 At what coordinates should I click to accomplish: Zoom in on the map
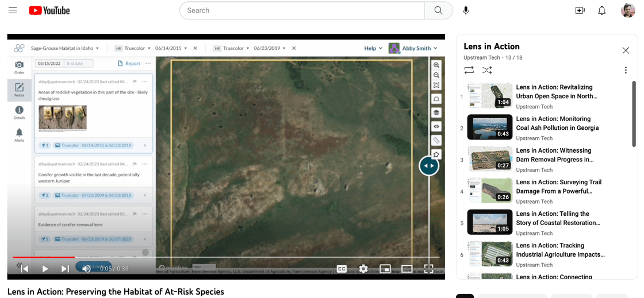[436, 65]
